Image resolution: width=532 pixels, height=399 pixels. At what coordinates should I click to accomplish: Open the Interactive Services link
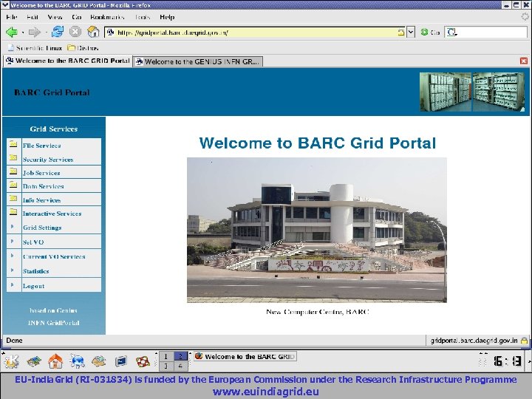point(52,214)
